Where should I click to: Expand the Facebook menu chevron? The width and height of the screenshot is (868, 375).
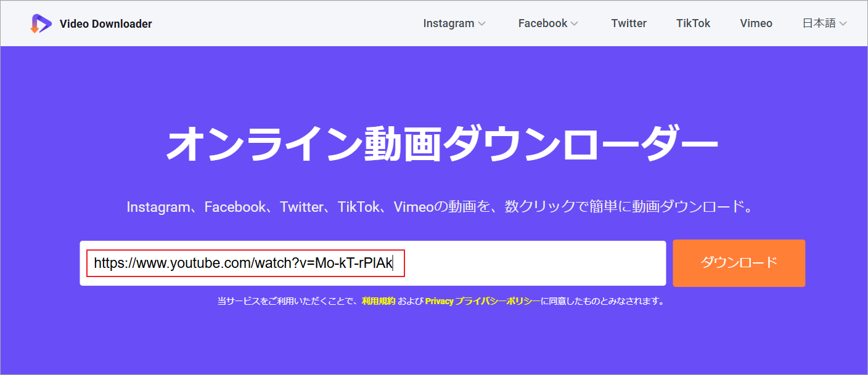[575, 24]
